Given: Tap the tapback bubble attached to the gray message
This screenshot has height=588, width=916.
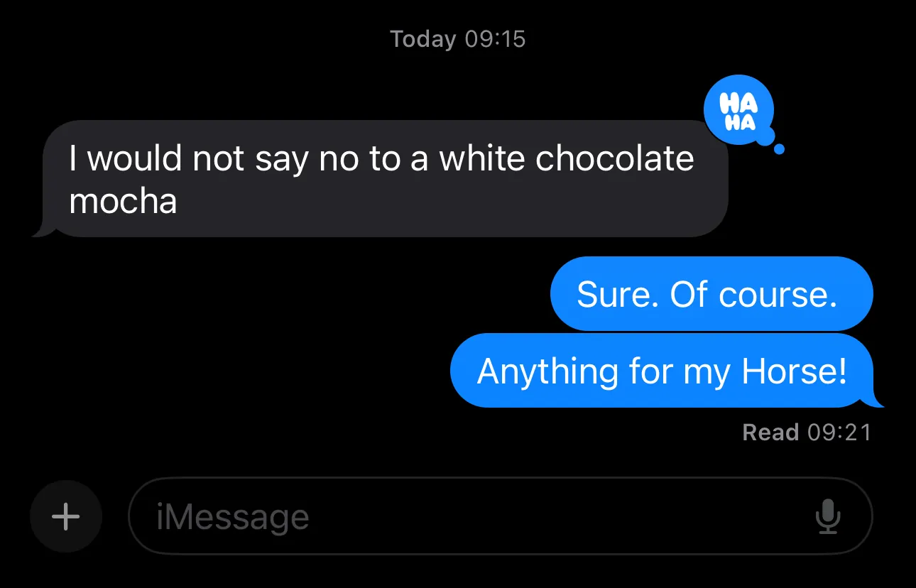Looking at the screenshot, I should [x=738, y=108].
